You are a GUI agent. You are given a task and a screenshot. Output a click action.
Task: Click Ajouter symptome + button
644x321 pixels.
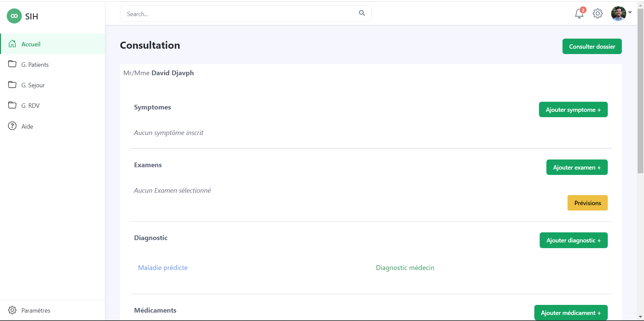(573, 110)
